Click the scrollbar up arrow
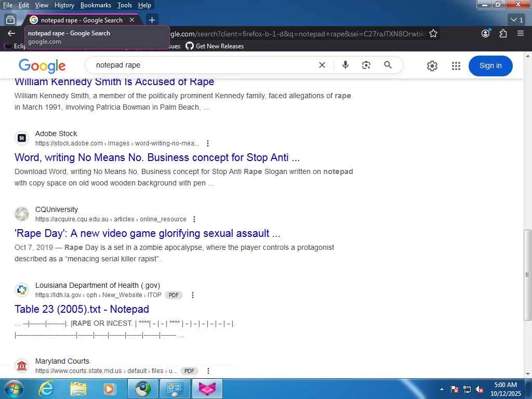532x399 pixels. click(x=527, y=56)
